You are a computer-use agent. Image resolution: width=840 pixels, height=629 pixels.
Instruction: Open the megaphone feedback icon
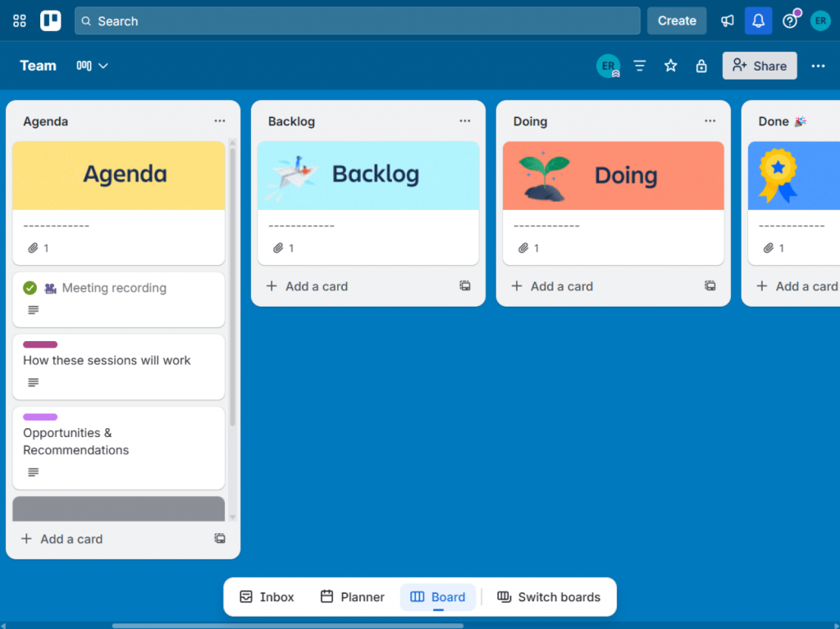coord(727,21)
